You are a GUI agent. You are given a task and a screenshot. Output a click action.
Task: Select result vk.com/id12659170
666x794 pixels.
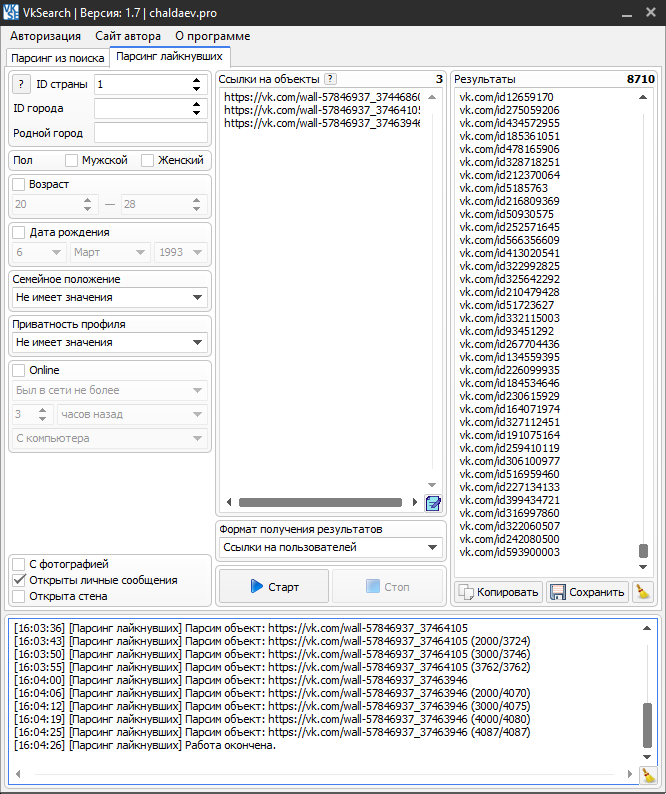[x=506, y=97]
